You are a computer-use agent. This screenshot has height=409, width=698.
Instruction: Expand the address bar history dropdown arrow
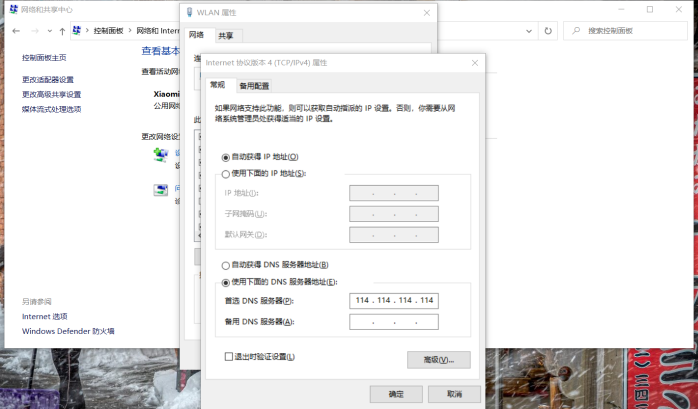tap(531, 31)
